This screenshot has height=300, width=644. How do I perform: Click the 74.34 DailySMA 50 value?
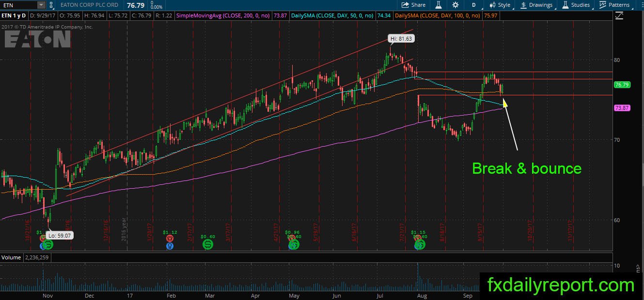[384, 16]
